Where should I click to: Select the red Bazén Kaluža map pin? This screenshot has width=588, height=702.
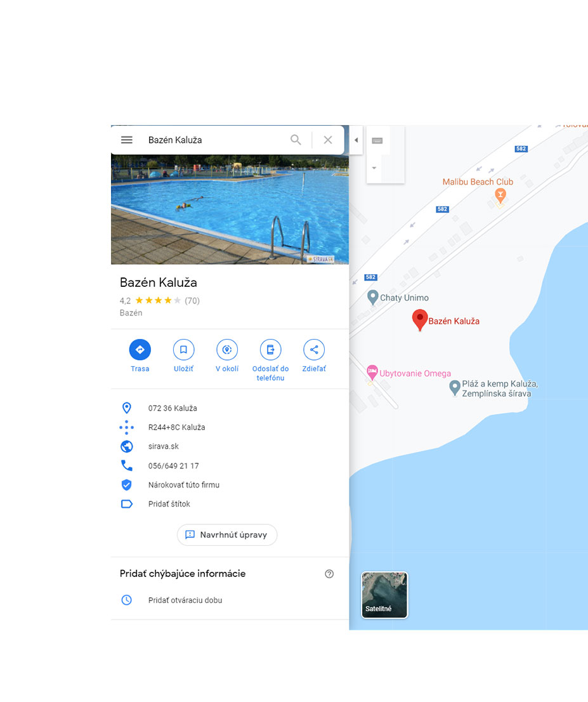420,320
